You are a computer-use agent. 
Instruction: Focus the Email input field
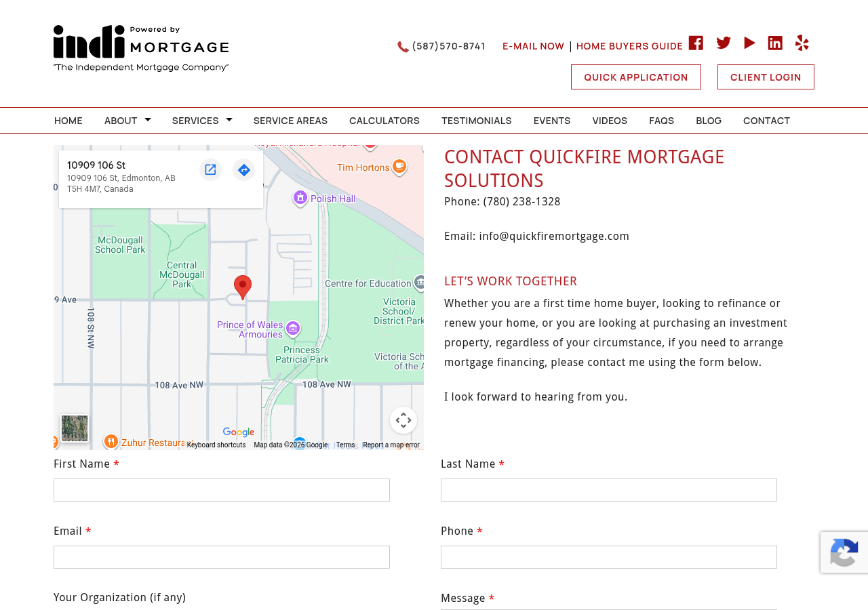[x=222, y=557]
